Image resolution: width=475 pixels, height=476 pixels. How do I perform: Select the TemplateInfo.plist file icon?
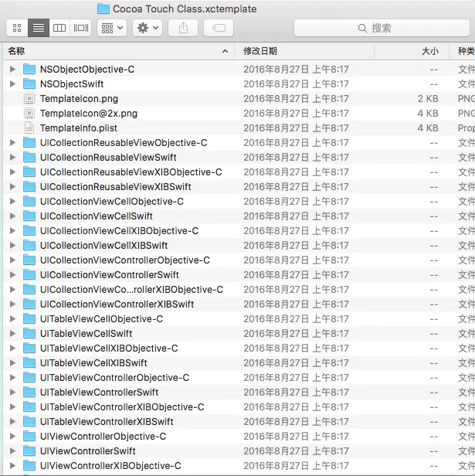point(29,127)
